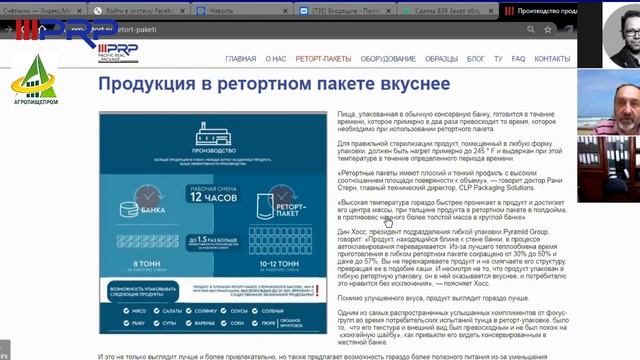Open the РЕТОРТ-ПАКЕТЫ menu item

pos(323,59)
